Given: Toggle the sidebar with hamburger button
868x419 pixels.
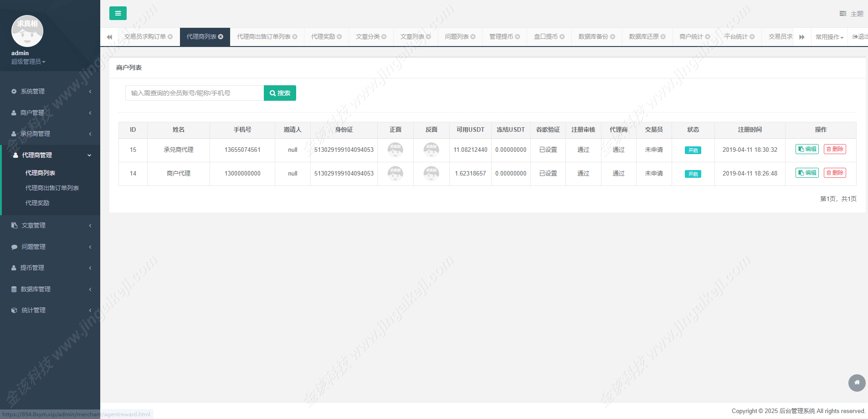Looking at the screenshot, I should click(x=118, y=13).
